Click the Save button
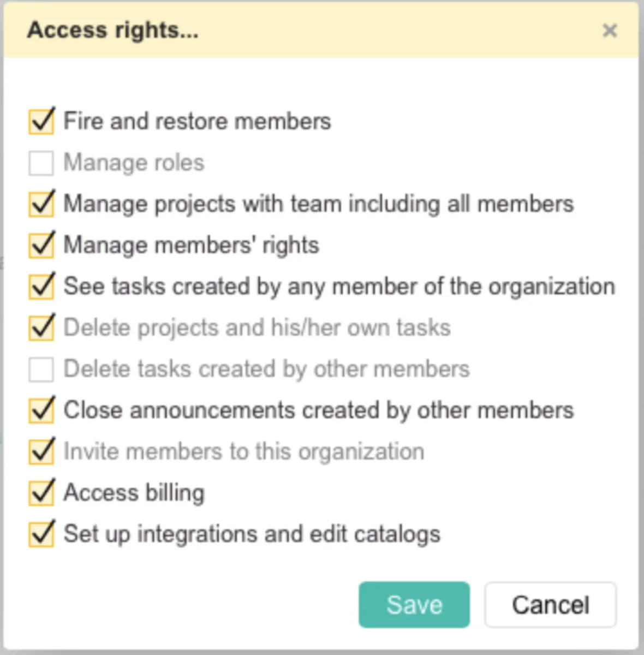This screenshot has height=655, width=644. [414, 605]
